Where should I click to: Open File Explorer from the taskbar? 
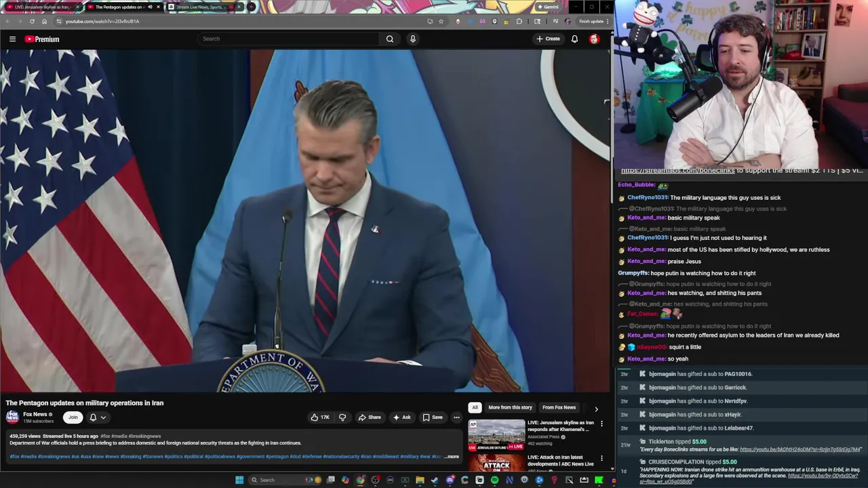(420, 480)
